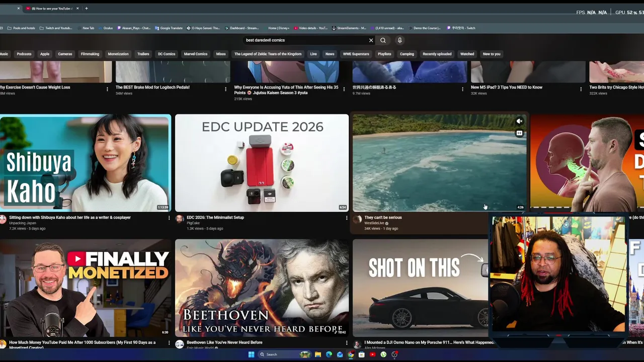
Task: Select the DC Comics chip
Action: [x=167, y=54]
